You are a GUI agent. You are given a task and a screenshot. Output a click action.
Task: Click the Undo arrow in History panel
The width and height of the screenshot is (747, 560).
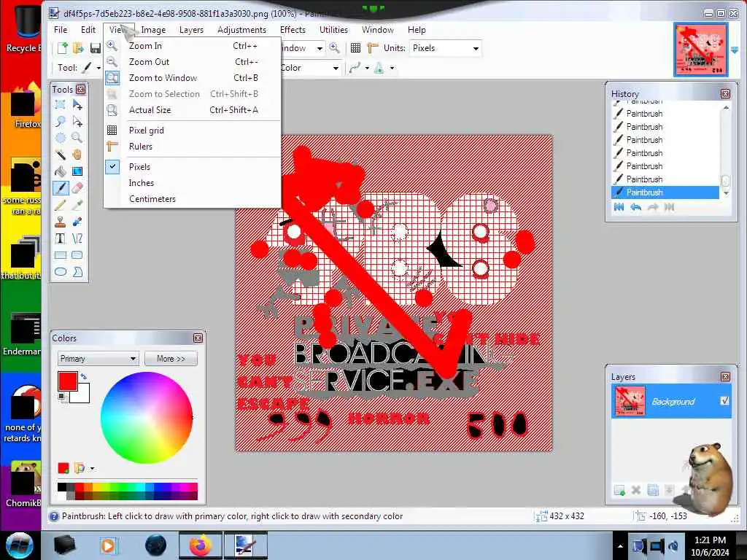635,207
